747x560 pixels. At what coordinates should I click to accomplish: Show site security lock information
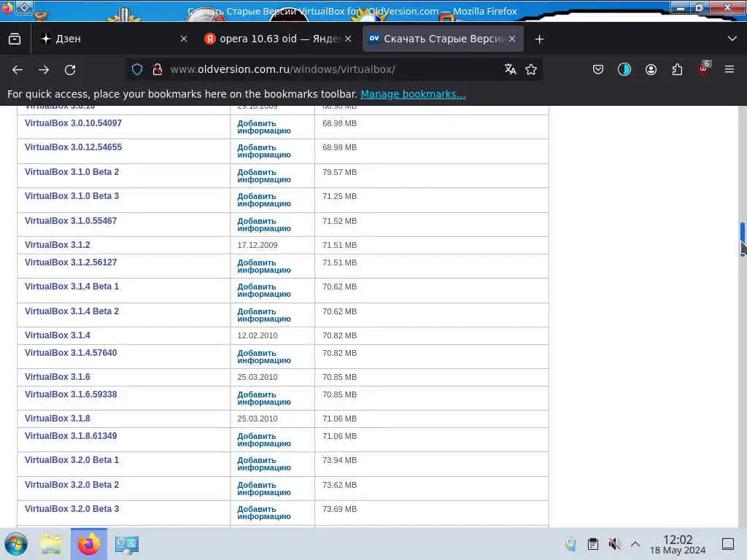tap(158, 69)
